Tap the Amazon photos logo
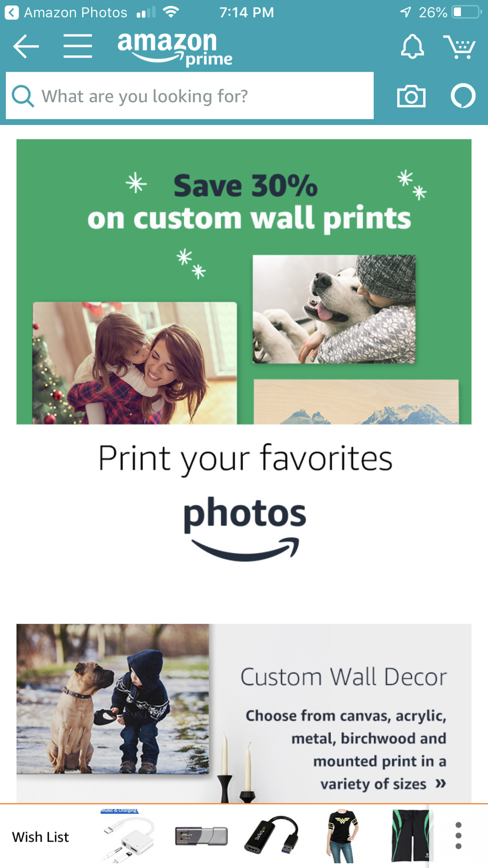The image size is (488, 868). pyautogui.click(x=245, y=528)
